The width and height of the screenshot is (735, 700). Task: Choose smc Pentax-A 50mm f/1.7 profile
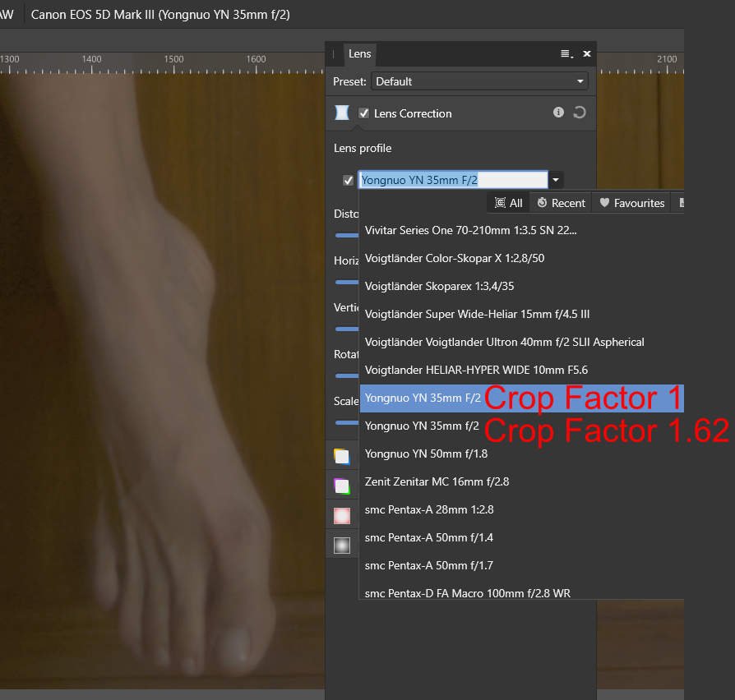pos(522,565)
